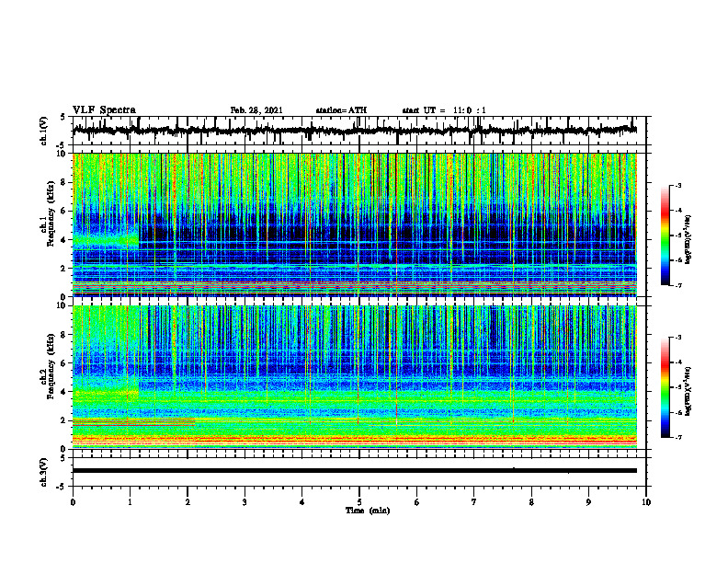
Task: Click the bright 4 kHz emission band in ch.1
Action: (x=106, y=241)
